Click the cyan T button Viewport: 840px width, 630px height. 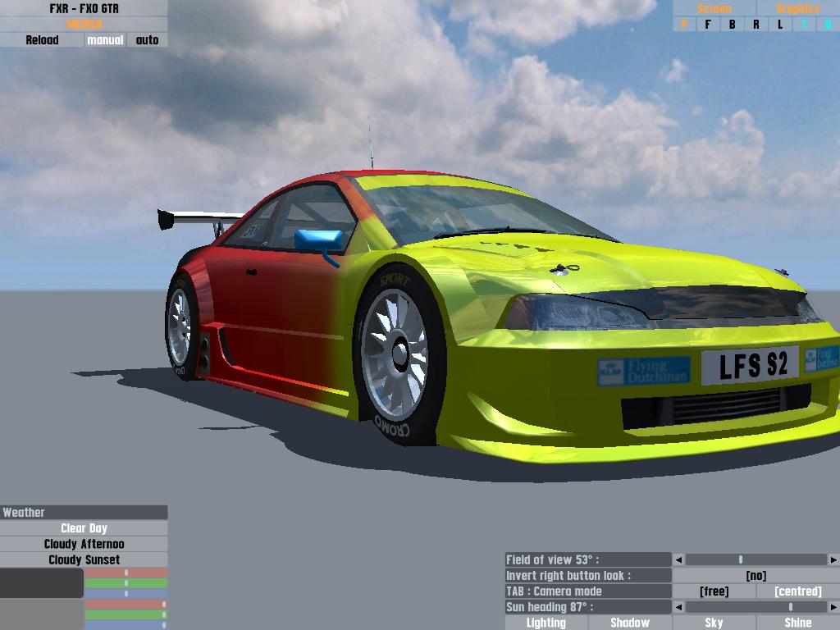coord(804,24)
